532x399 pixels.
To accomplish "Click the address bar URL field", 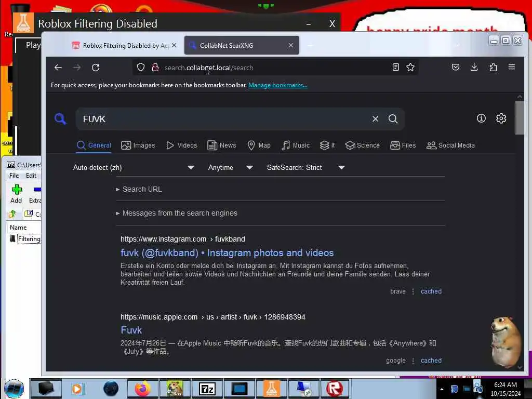I will pos(275,68).
